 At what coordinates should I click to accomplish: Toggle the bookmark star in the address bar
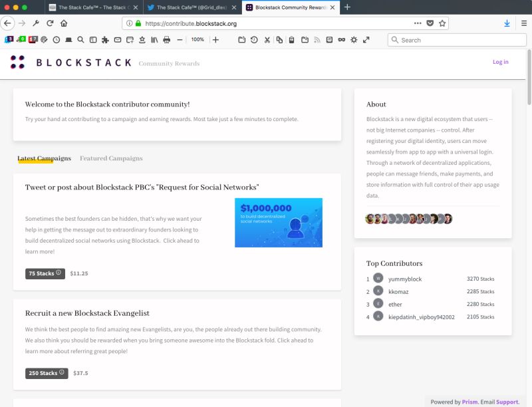click(442, 23)
